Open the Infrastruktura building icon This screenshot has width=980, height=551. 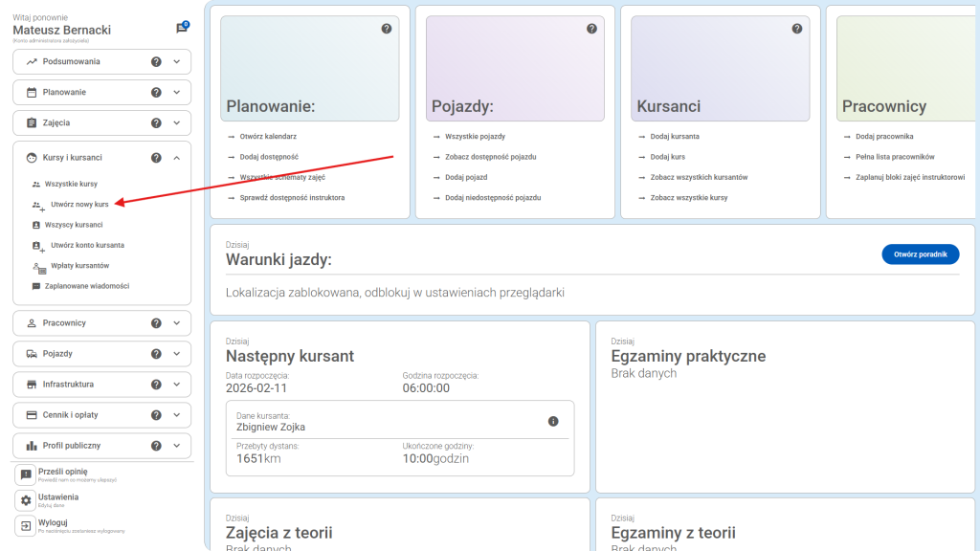(x=32, y=384)
